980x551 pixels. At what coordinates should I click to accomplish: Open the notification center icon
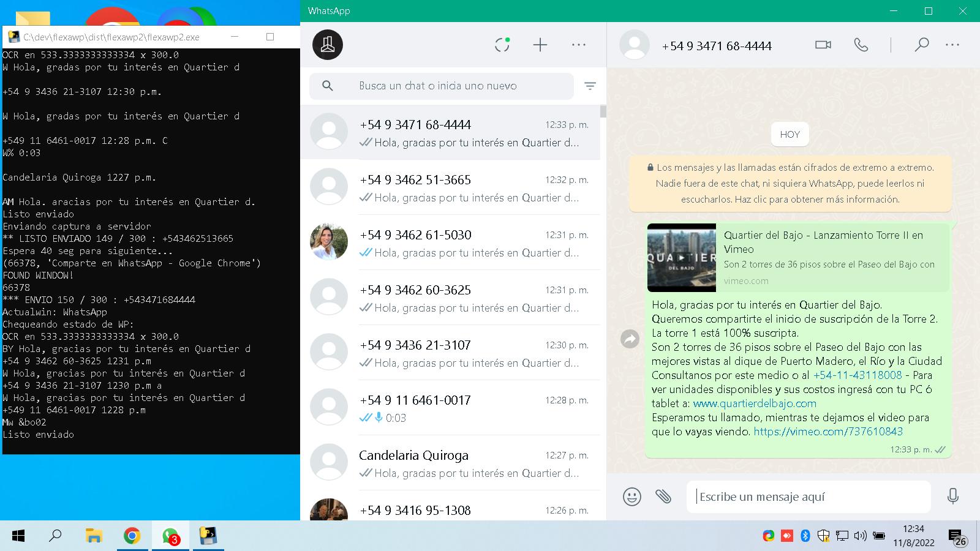click(x=957, y=537)
